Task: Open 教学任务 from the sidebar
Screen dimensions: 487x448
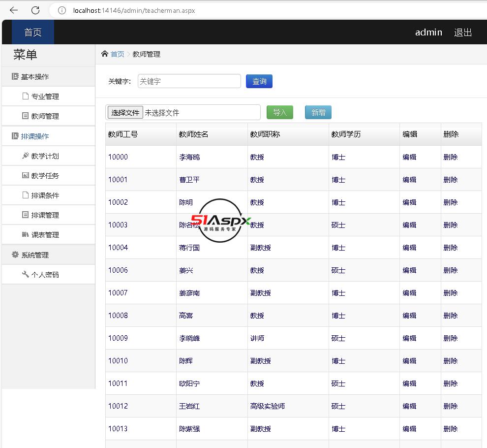Action: pyautogui.click(x=45, y=176)
